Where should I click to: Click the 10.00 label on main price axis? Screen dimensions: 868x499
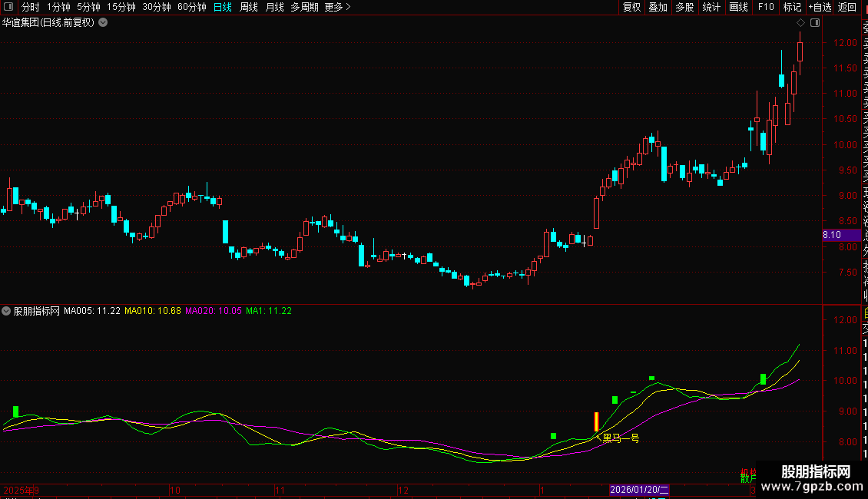[x=845, y=145]
